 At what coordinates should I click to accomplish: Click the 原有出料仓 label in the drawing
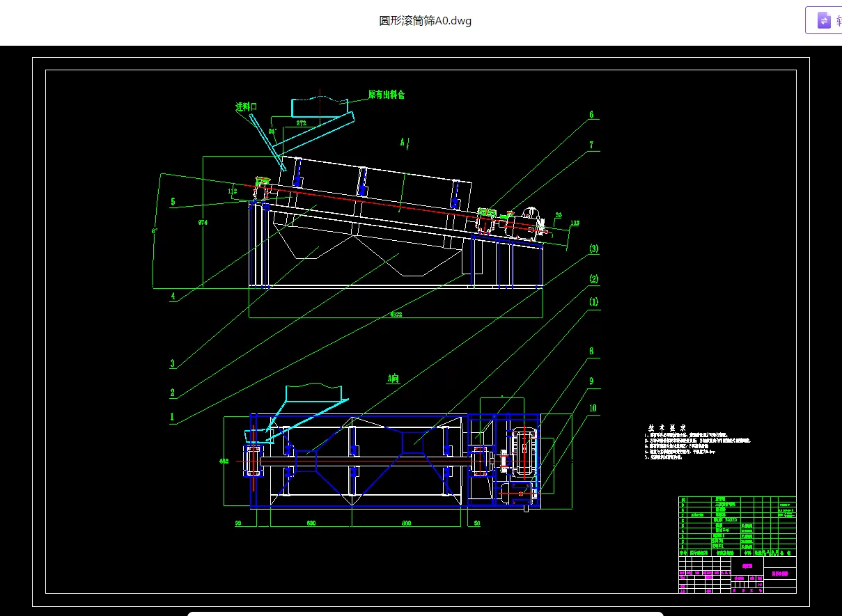click(x=387, y=94)
